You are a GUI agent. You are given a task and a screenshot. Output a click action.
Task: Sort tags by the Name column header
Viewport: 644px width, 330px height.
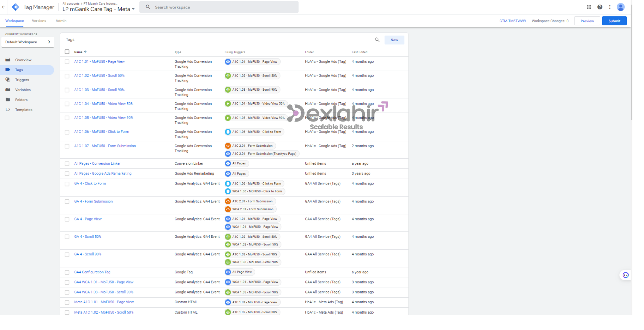click(78, 52)
